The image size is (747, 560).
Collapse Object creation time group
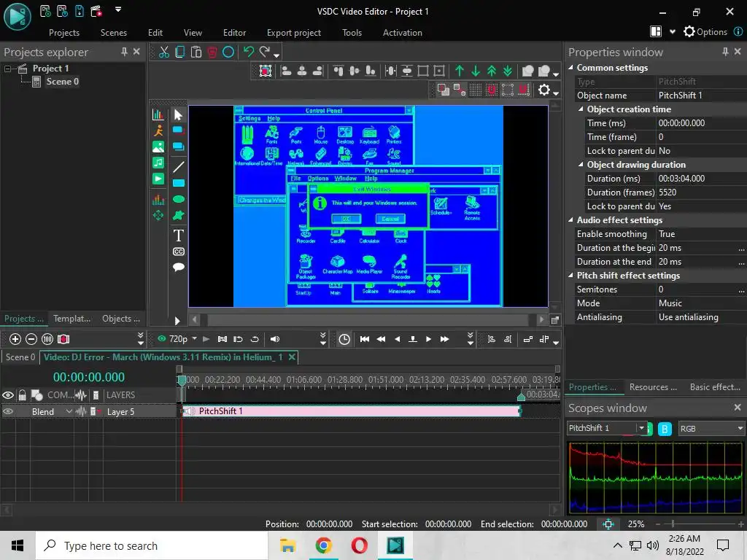pyautogui.click(x=581, y=109)
